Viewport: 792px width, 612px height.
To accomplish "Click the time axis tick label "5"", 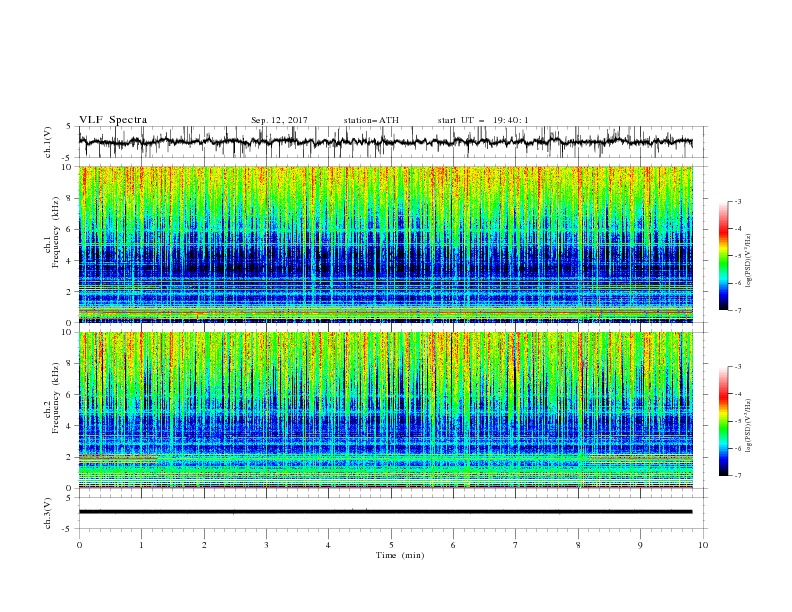I will pos(391,545).
